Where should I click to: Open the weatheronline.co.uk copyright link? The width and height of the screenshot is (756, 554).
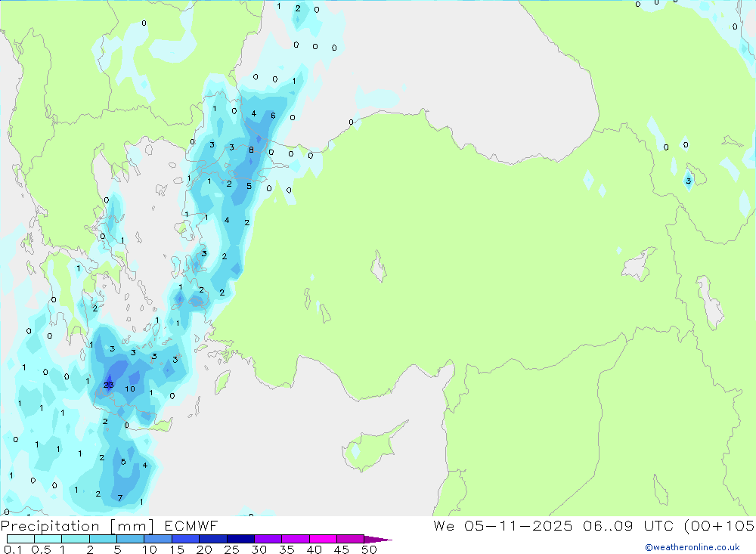click(692, 547)
